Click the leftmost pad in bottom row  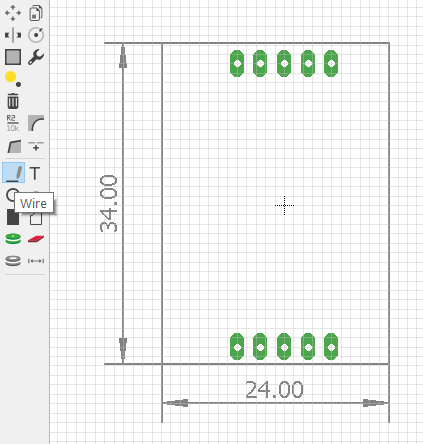pyautogui.click(x=237, y=347)
